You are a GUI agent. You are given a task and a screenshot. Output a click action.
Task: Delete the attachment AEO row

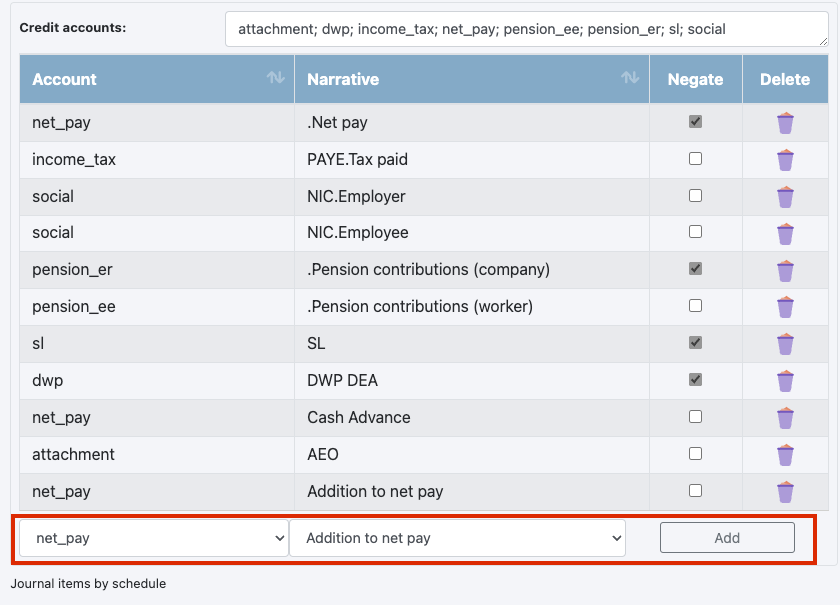pos(785,454)
